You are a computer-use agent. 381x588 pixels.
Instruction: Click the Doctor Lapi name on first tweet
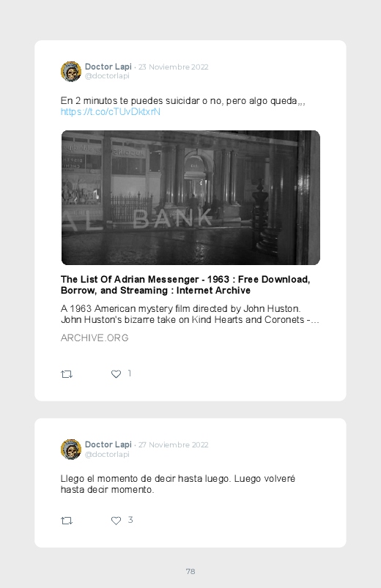[x=108, y=67]
